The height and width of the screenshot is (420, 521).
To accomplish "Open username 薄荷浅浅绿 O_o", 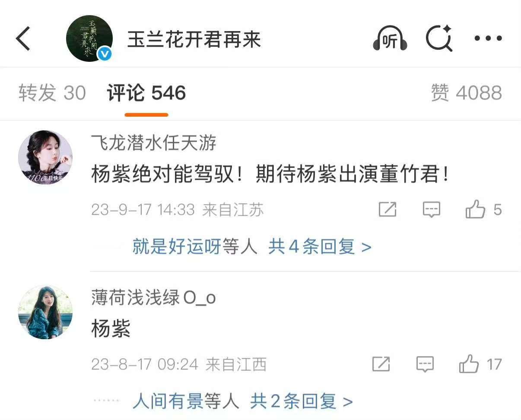I will (x=153, y=298).
